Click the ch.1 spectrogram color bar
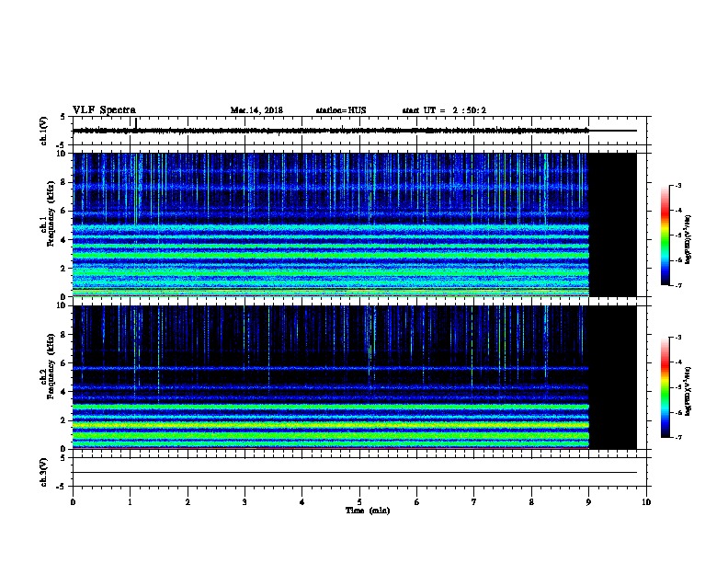Viewport: 728px width, 563px height. tap(665, 236)
